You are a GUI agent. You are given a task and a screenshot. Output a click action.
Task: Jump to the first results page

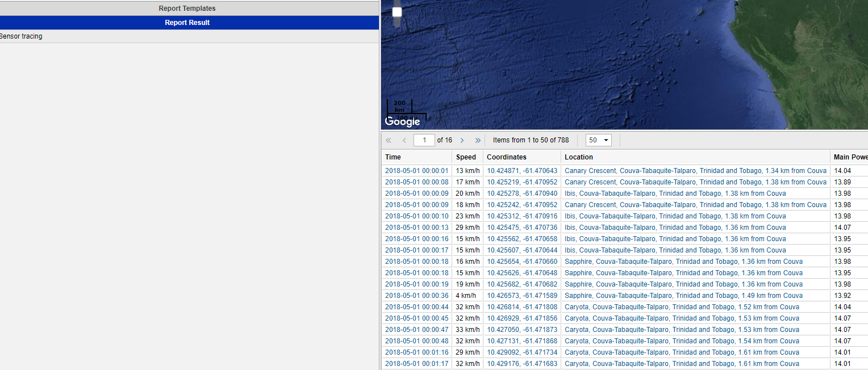coord(389,140)
